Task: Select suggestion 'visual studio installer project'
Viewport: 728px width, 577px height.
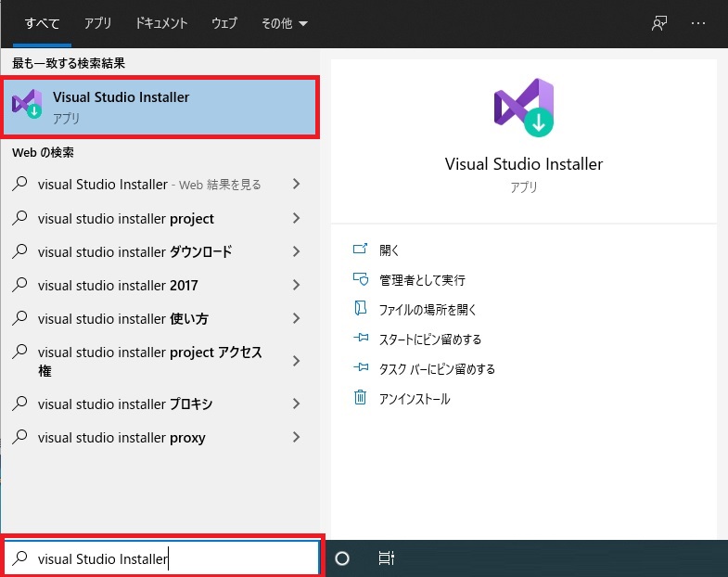Action: [160, 218]
